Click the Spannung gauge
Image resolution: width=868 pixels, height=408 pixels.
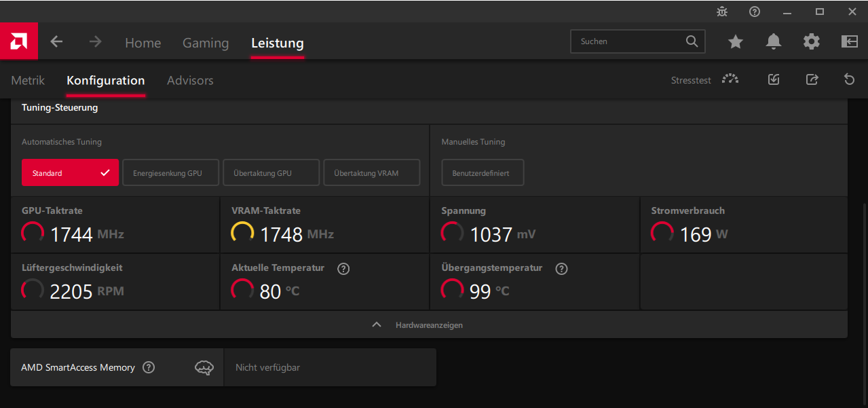coord(453,234)
